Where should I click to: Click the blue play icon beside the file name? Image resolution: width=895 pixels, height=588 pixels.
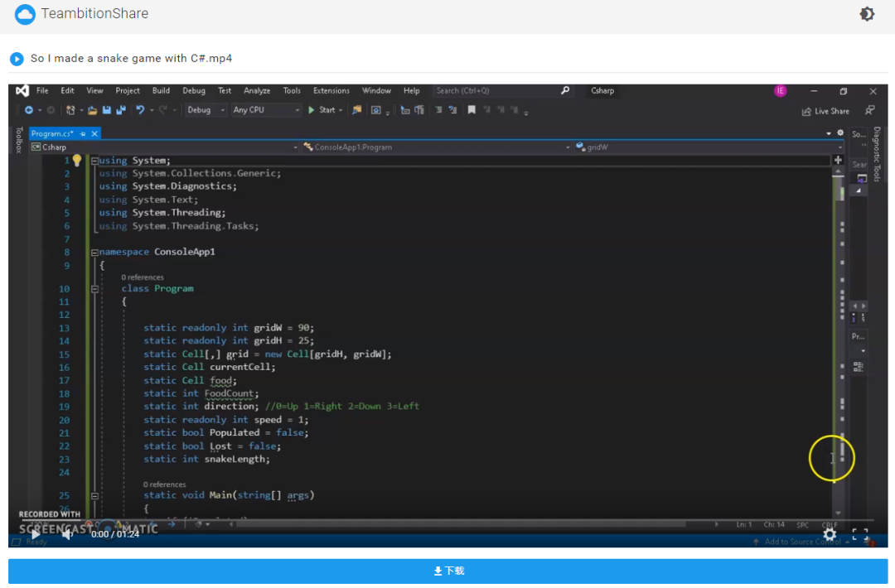17,59
